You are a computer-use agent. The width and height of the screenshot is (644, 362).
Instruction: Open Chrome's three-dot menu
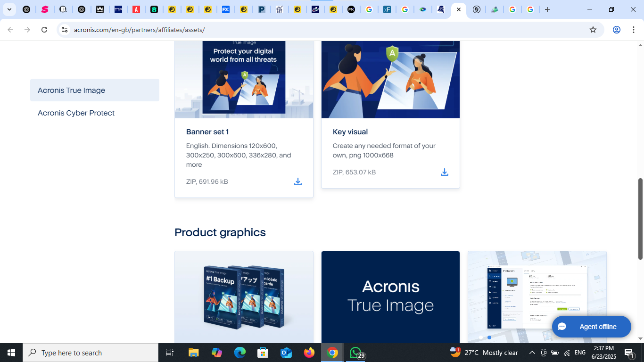tap(634, 30)
